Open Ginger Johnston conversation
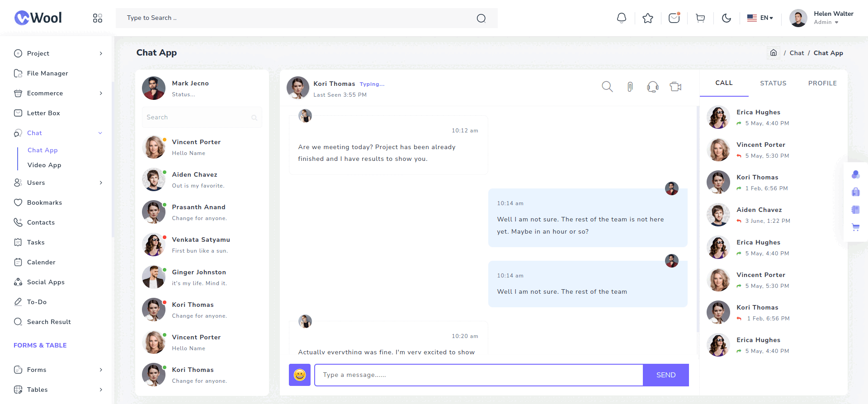Viewport: 868px width, 404px height. [202, 277]
